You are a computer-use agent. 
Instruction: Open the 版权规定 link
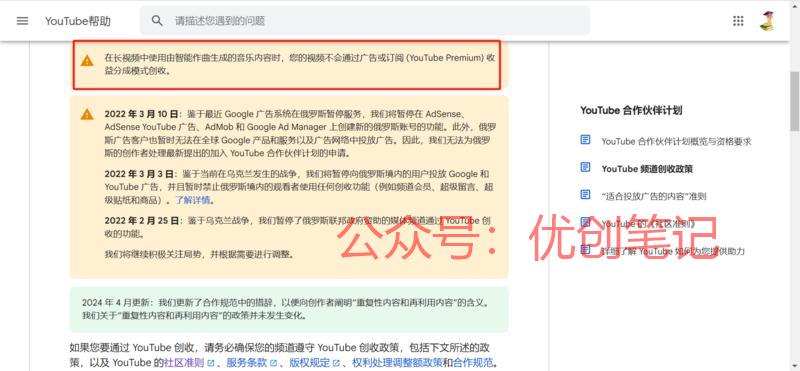click(x=310, y=363)
